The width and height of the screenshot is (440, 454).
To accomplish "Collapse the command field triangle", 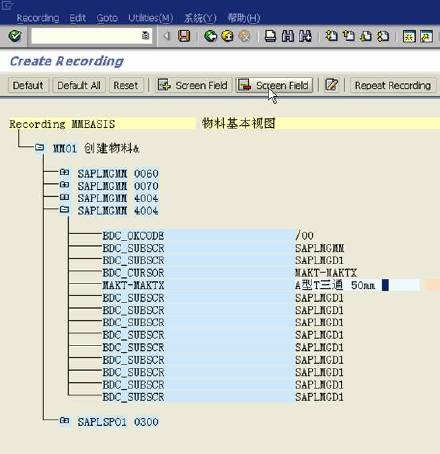I will (166, 35).
